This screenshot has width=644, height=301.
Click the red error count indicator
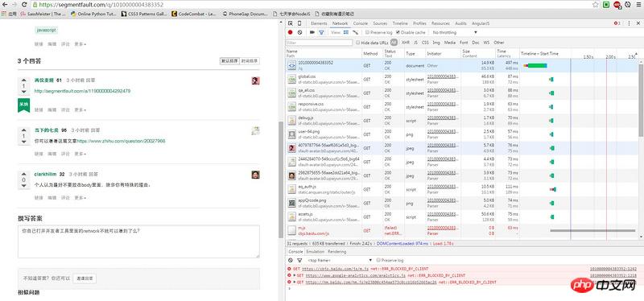[x=617, y=23]
